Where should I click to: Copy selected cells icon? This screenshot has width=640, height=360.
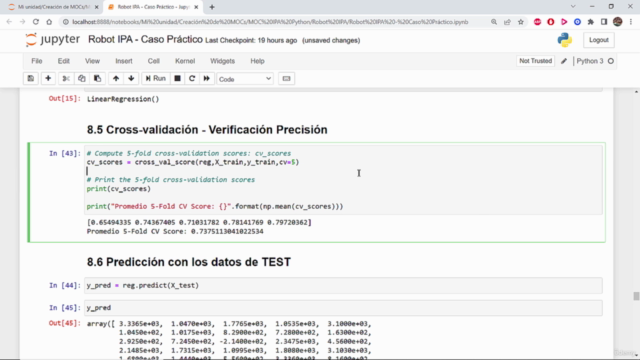click(82, 78)
